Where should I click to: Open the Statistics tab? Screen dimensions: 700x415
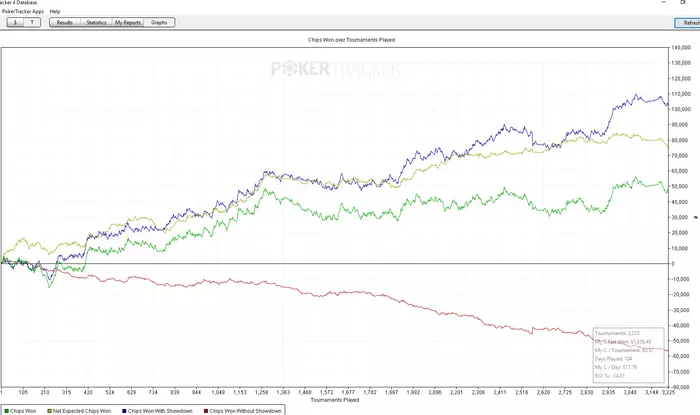(x=96, y=22)
